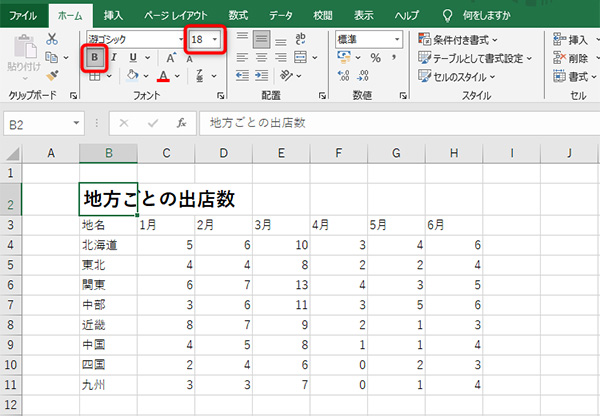Open the Name Box dropdown for B2
The height and width of the screenshot is (416, 600).
tap(77, 123)
